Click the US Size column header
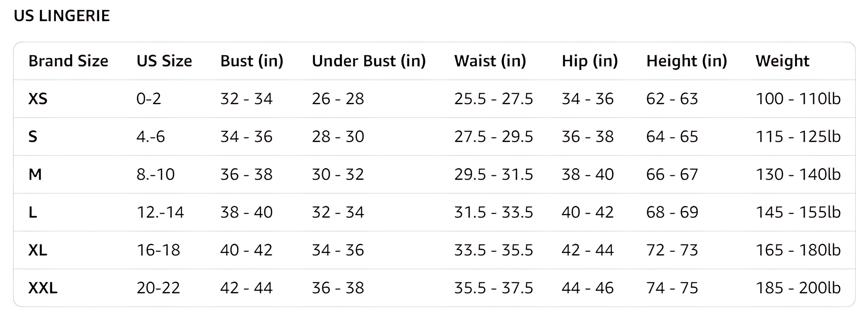The image size is (868, 322). [164, 61]
